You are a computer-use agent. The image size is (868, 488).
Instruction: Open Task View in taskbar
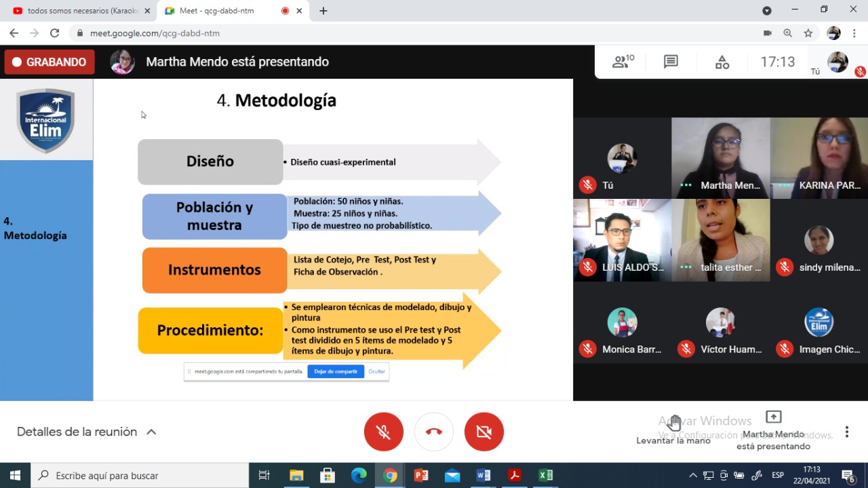(x=264, y=475)
